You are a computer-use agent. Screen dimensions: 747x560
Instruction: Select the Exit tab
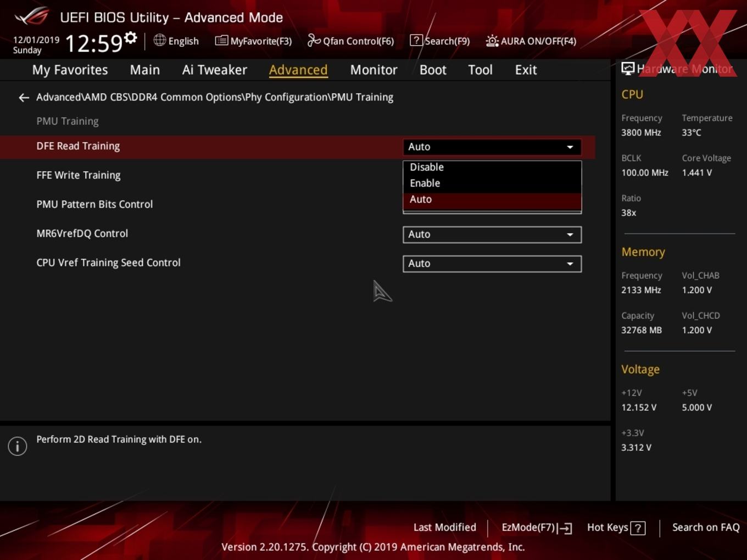526,70
